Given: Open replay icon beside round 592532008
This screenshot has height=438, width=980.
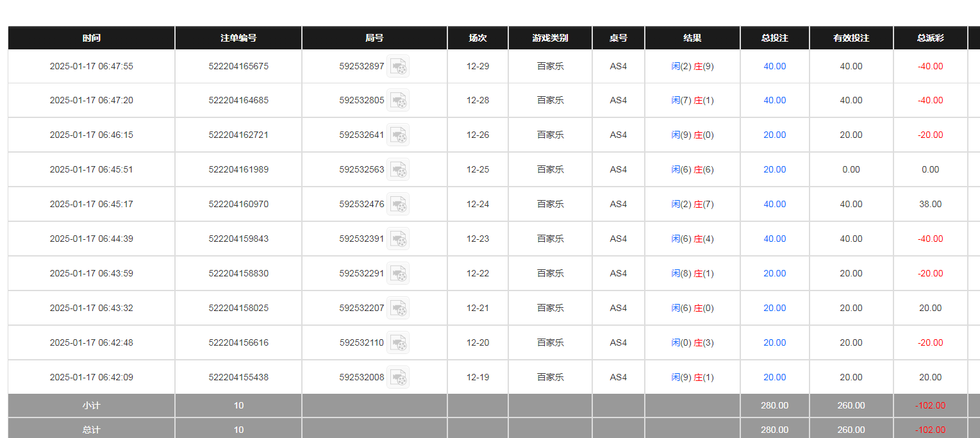Looking at the screenshot, I should pyautogui.click(x=398, y=378).
